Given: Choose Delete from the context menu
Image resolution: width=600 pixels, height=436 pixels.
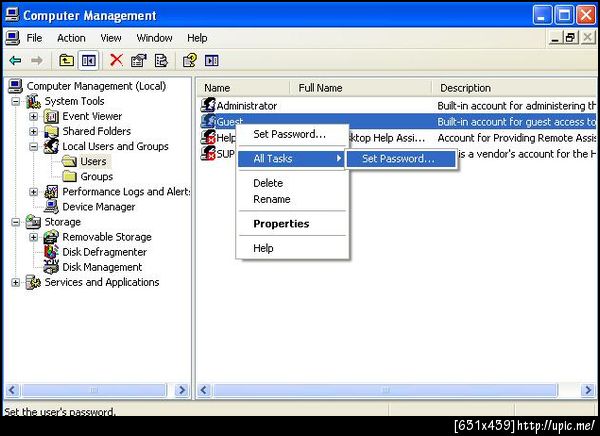Looking at the screenshot, I should coord(268,183).
